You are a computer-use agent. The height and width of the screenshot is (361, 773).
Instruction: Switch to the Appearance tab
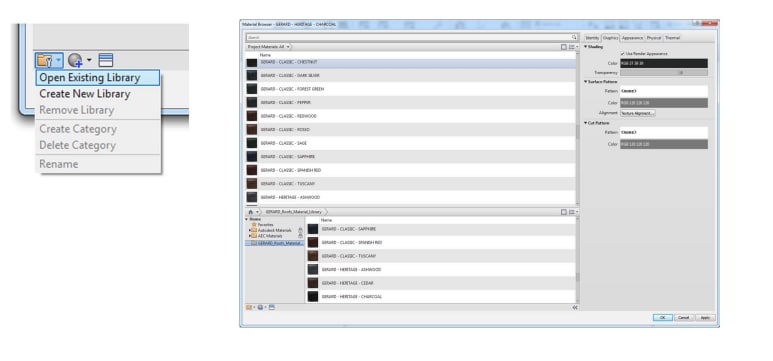tap(632, 37)
